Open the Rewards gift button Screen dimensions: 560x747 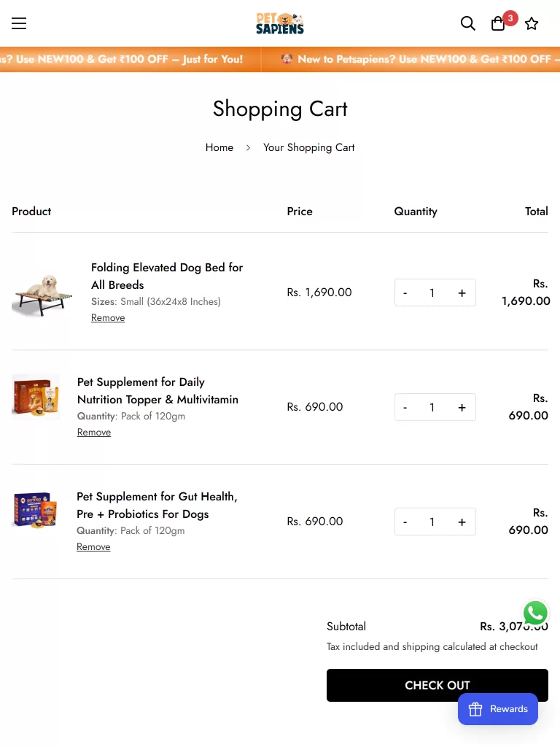498,709
